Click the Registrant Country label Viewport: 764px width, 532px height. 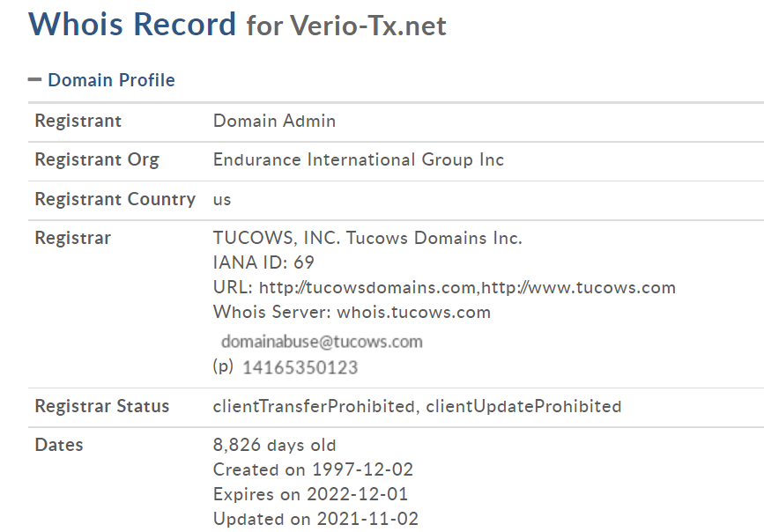click(115, 199)
